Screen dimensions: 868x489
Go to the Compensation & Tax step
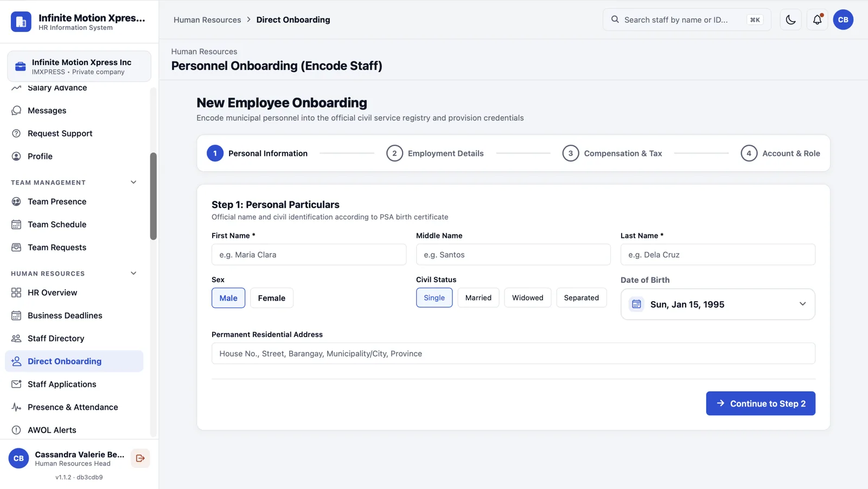(612, 154)
